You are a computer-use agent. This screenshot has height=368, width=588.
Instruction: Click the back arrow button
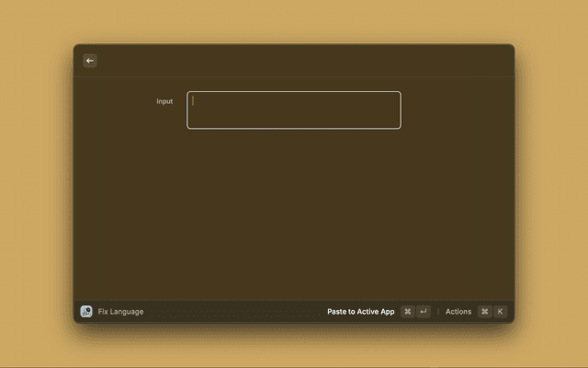point(90,61)
